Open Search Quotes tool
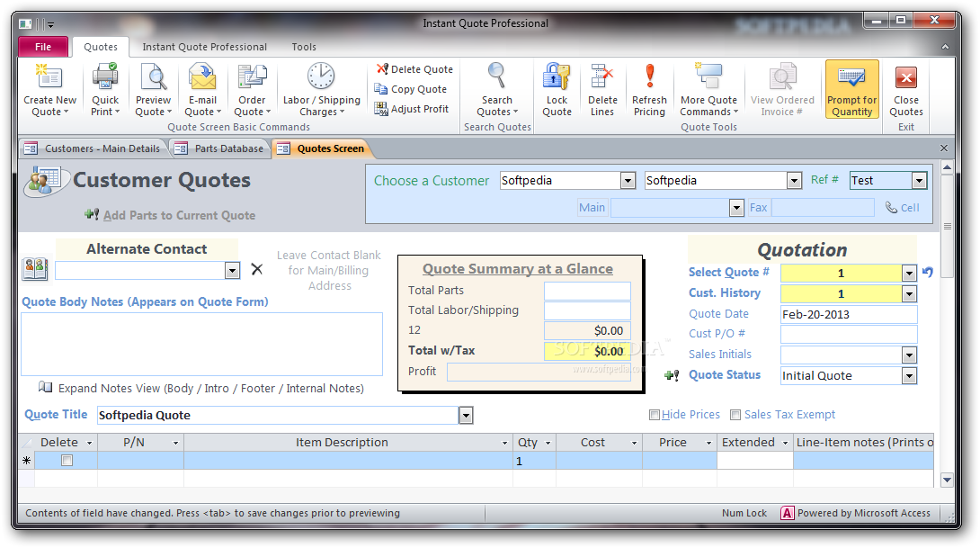 [497, 90]
